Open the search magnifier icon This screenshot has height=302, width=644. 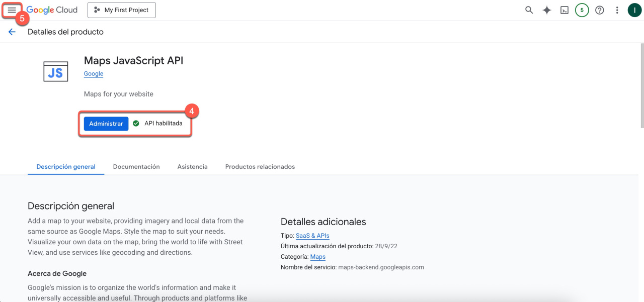click(529, 10)
